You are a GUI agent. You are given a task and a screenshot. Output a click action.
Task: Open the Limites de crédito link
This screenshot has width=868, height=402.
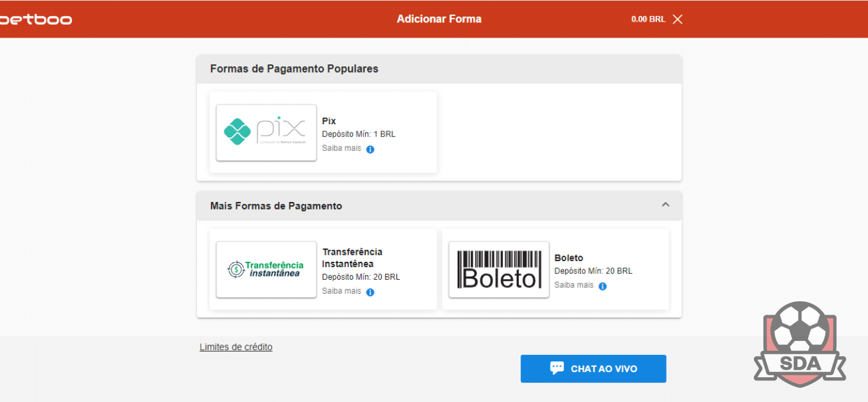tap(236, 347)
